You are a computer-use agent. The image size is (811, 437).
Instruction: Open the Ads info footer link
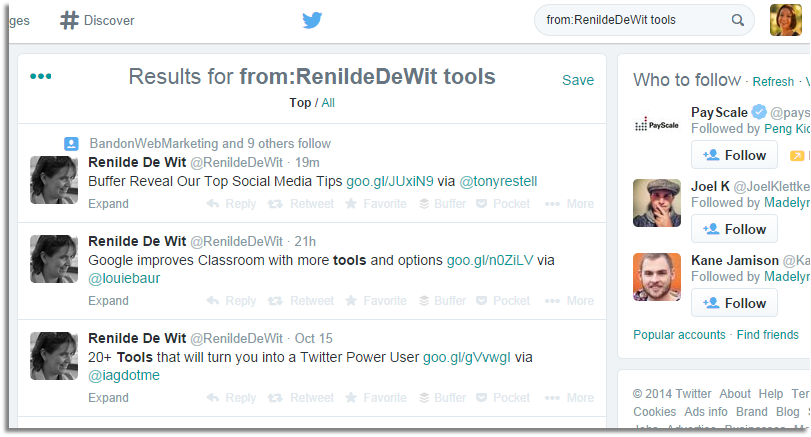point(705,412)
